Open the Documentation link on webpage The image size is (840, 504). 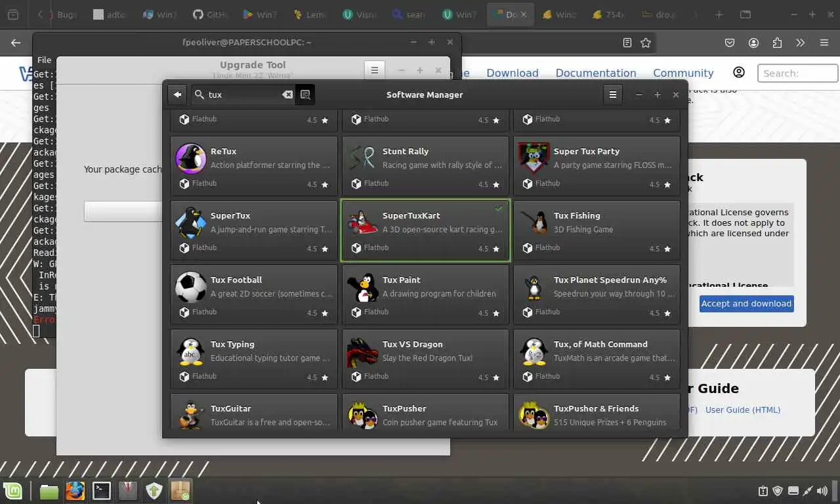tap(596, 73)
